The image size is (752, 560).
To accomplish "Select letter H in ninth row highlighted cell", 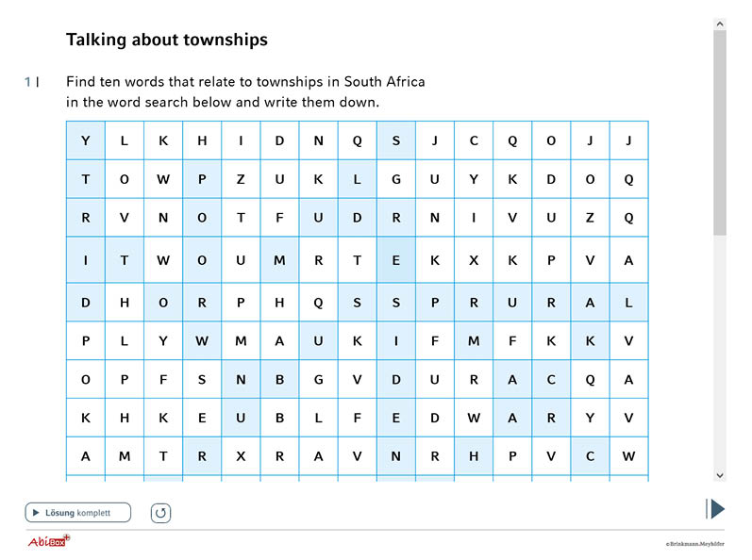I will [474, 456].
